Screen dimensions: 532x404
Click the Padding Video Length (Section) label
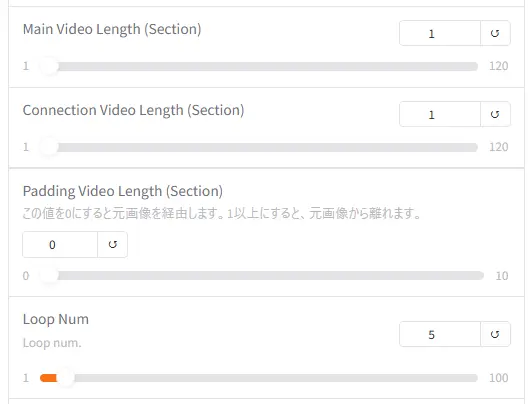pyautogui.click(x=123, y=191)
